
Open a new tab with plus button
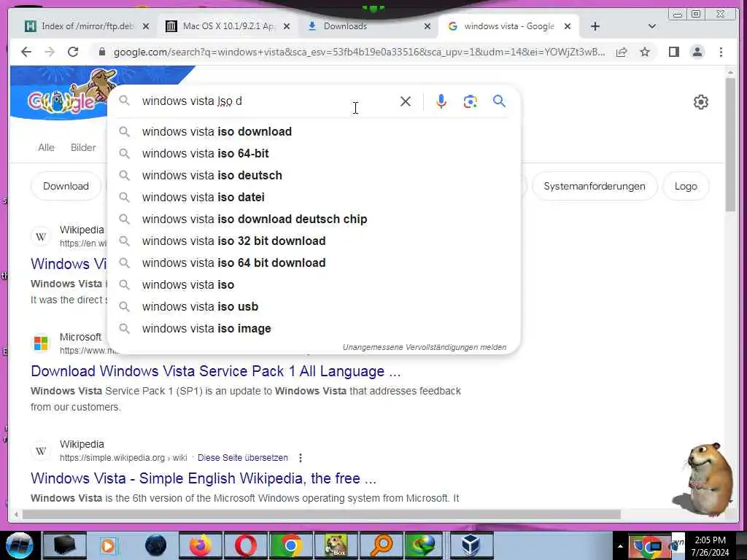(x=595, y=26)
